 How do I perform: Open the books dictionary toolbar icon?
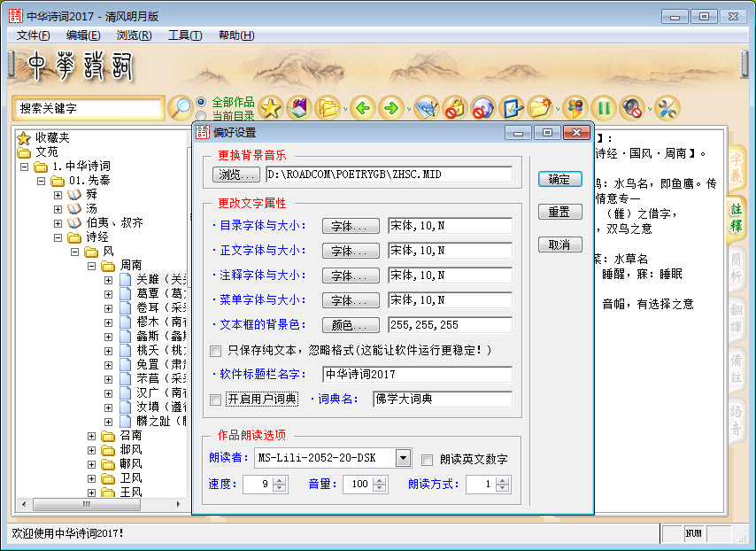coord(299,107)
